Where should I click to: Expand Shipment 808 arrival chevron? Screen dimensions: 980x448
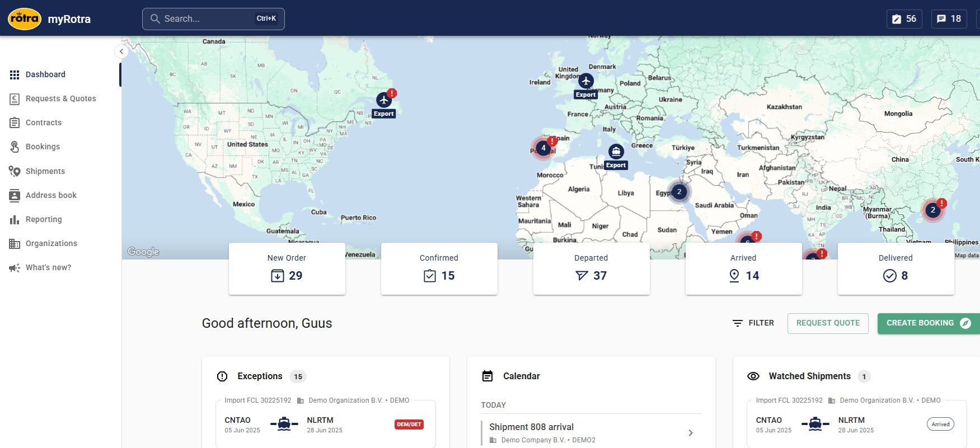pyautogui.click(x=691, y=433)
